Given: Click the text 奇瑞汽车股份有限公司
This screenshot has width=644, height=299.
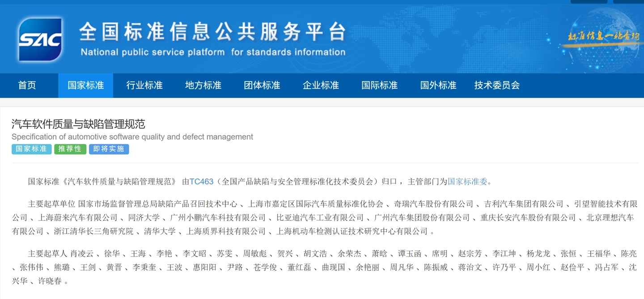Looking at the screenshot, I should pos(433,204).
